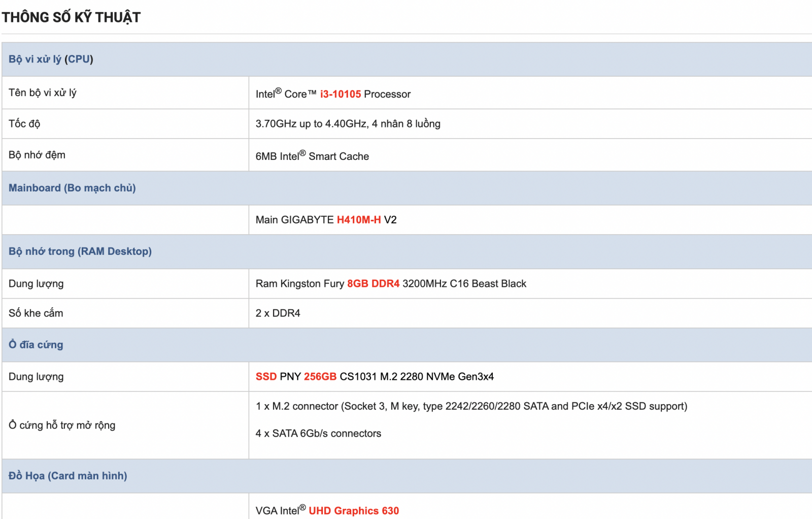Screen dimensions: 812x519
Task: Click the red 8GB DDR4 RAM link
Action: [x=374, y=284]
